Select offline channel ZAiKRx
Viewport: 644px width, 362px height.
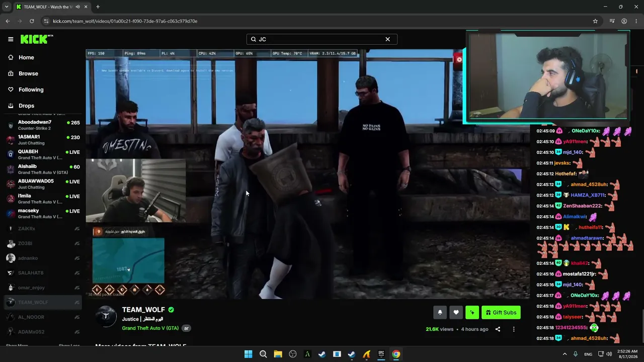(x=43, y=229)
